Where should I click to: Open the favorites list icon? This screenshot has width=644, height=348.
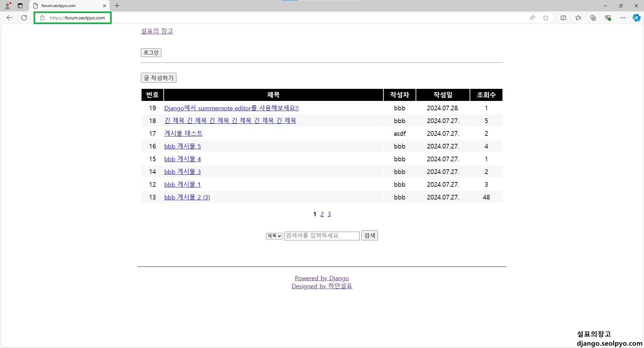tap(578, 18)
